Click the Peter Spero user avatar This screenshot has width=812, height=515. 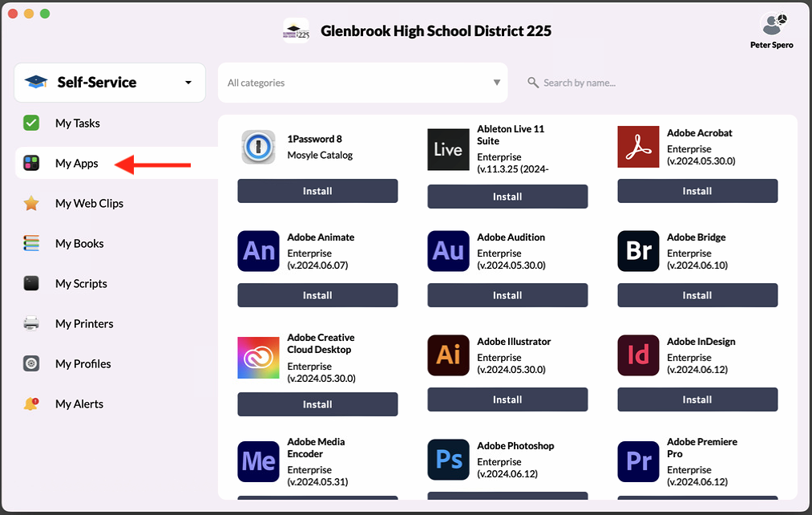(x=772, y=23)
